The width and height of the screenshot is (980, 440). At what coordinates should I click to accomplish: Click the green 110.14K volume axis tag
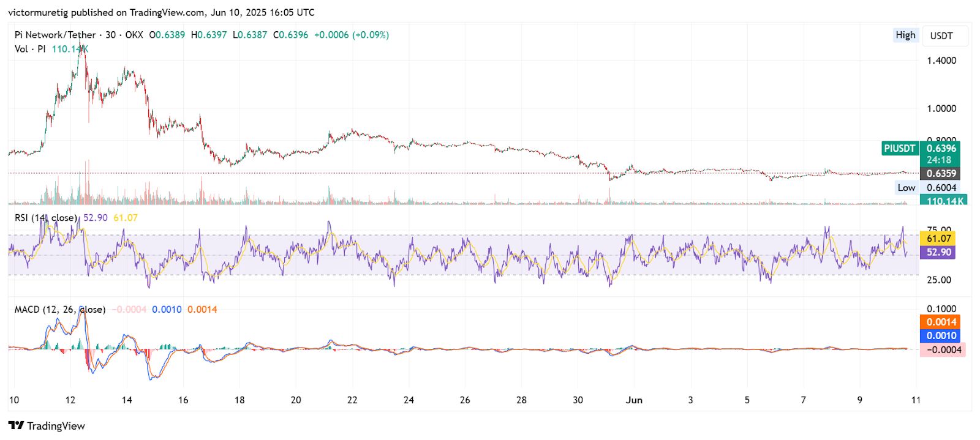944,201
